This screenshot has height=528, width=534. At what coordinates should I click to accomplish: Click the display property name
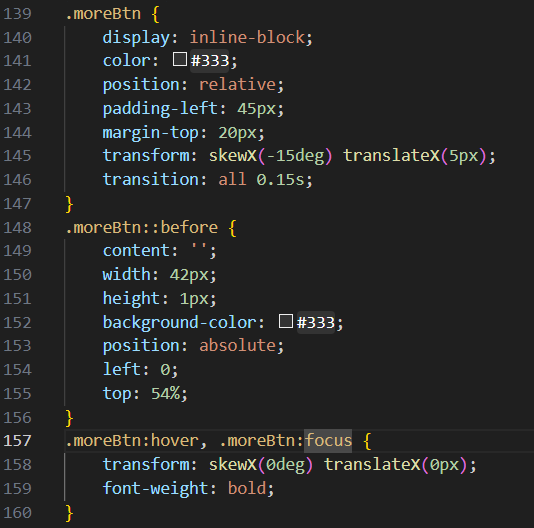point(136,37)
